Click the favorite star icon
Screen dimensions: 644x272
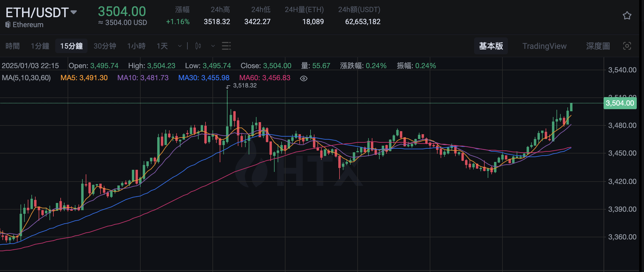[x=627, y=16]
